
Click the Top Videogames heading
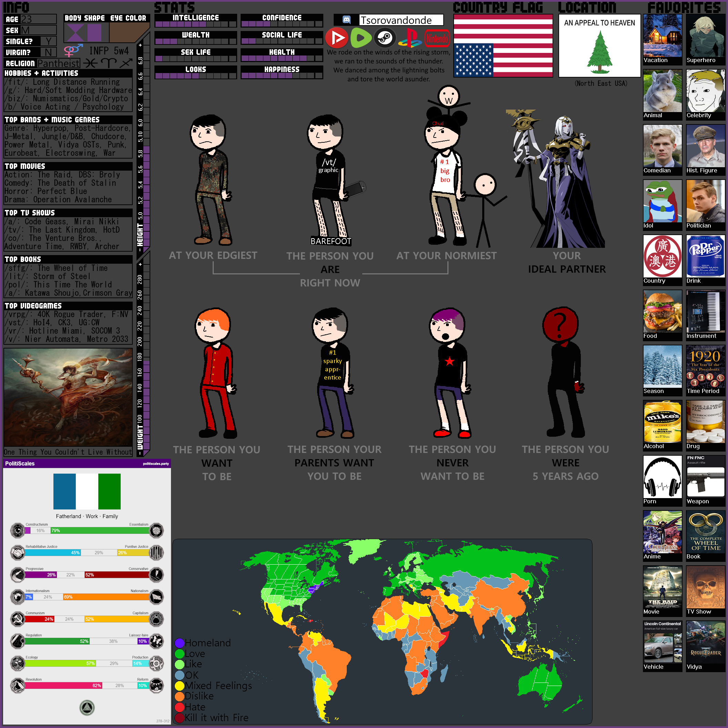pyautogui.click(x=33, y=306)
